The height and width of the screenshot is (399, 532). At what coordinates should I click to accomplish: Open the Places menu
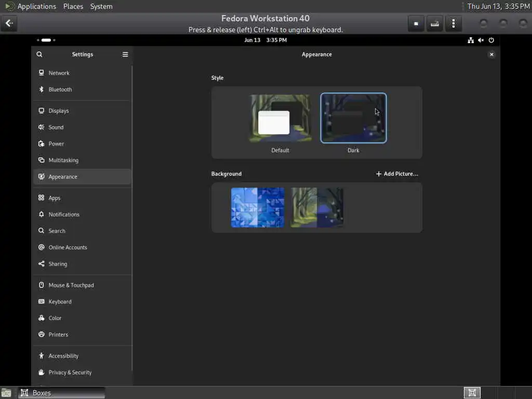pos(73,6)
